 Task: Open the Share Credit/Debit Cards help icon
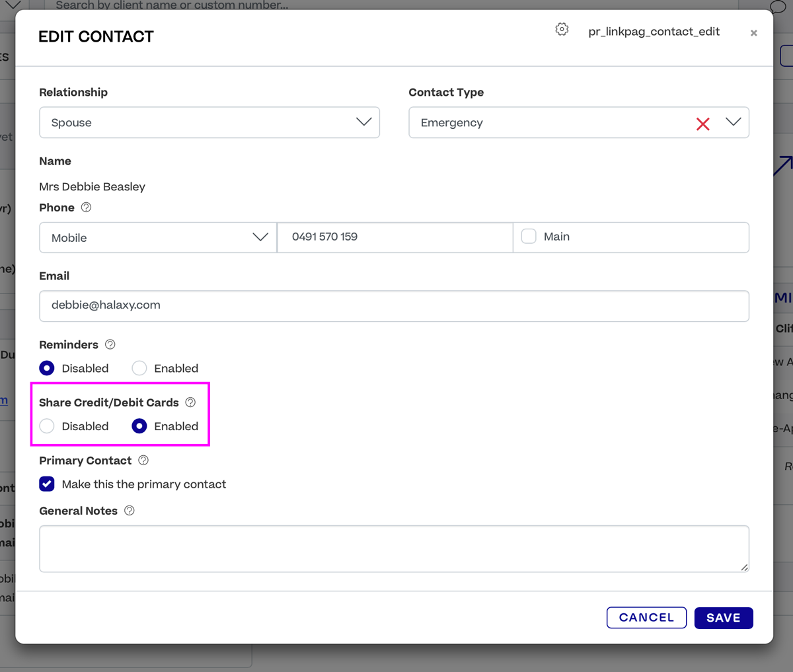tap(190, 402)
